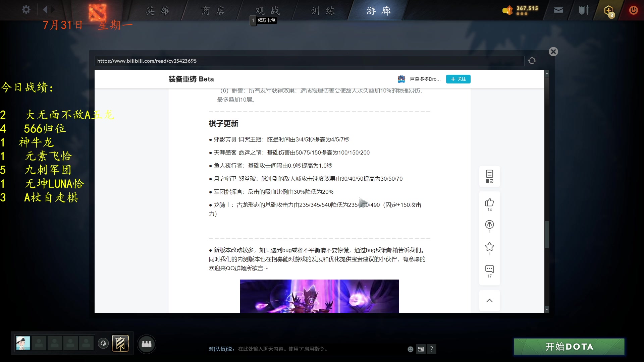Open the 观战 watch tab
This screenshot has height=362, width=644.
[x=268, y=11]
